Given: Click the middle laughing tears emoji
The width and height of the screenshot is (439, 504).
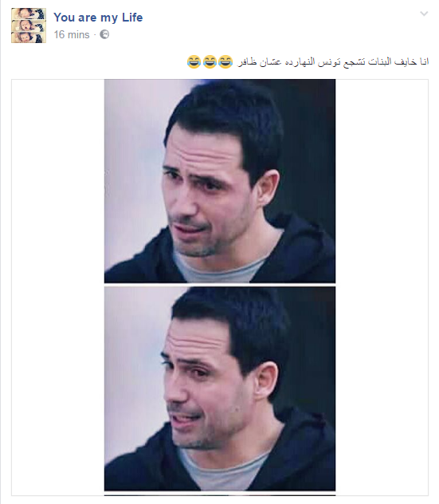Looking at the screenshot, I should [210, 61].
